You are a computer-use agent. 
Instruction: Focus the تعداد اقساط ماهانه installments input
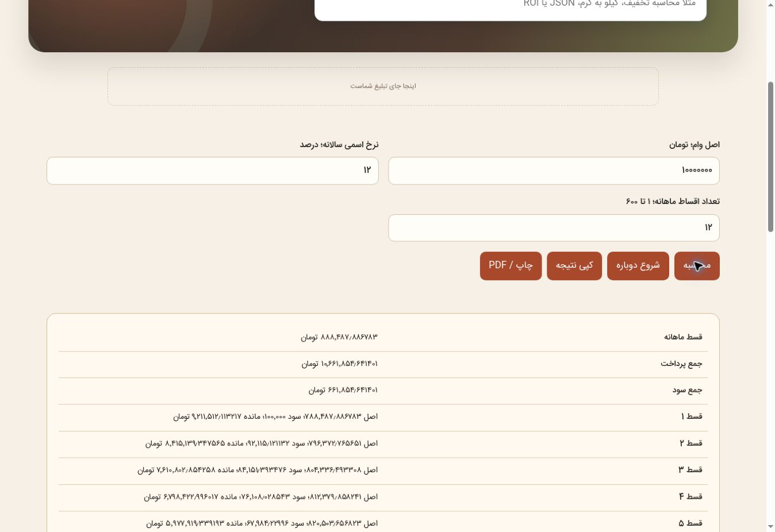554,228
